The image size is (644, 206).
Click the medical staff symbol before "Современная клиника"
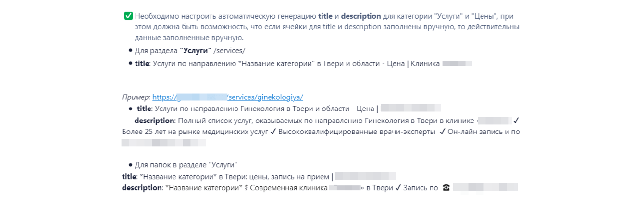click(246, 188)
